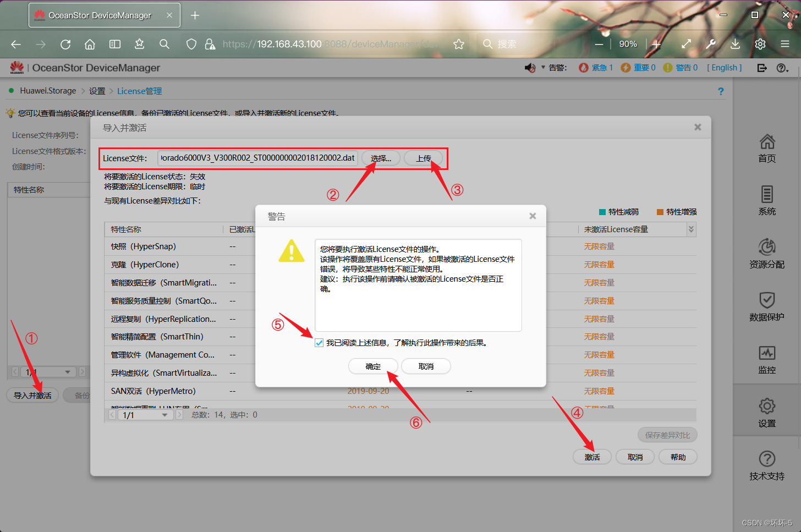801x532 pixels.
Task: Open the background 1/1 page dropdown
Action: [48, 372]
